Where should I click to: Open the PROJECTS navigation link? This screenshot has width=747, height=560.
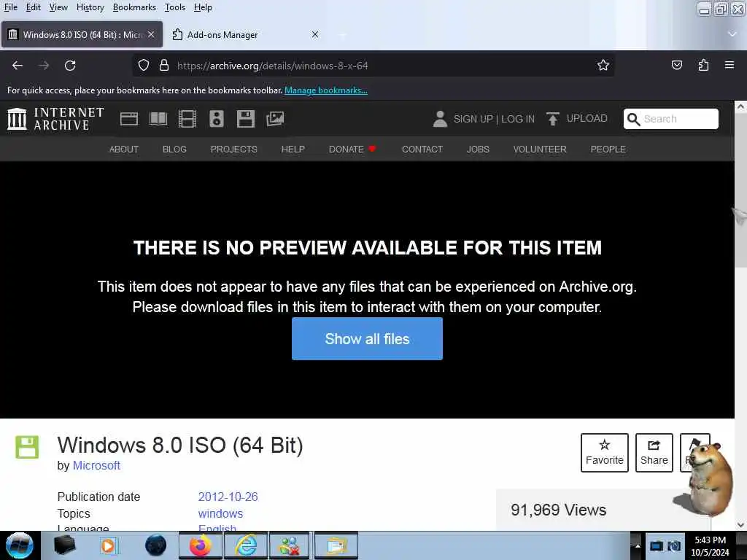pyautogui.click(x=234, y=149)
